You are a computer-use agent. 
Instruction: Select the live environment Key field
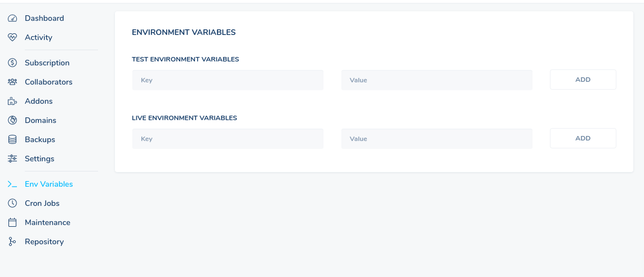(228, 139)
